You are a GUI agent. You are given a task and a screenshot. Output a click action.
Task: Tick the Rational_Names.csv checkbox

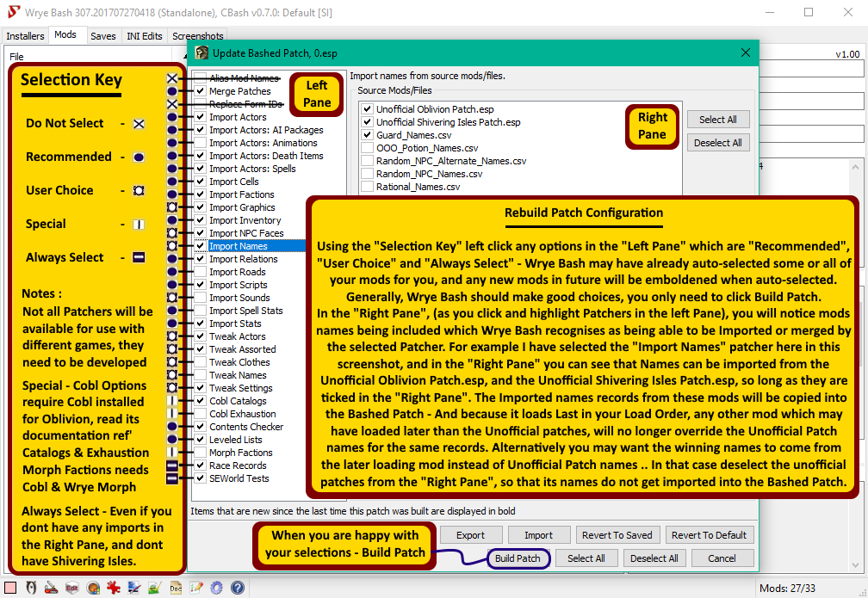pos(367,187)
